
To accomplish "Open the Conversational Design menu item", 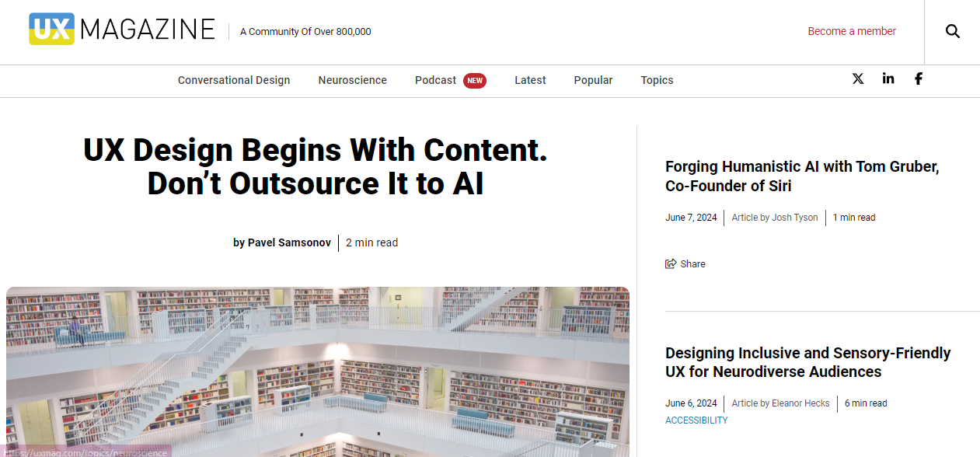I will click(234, 80).
